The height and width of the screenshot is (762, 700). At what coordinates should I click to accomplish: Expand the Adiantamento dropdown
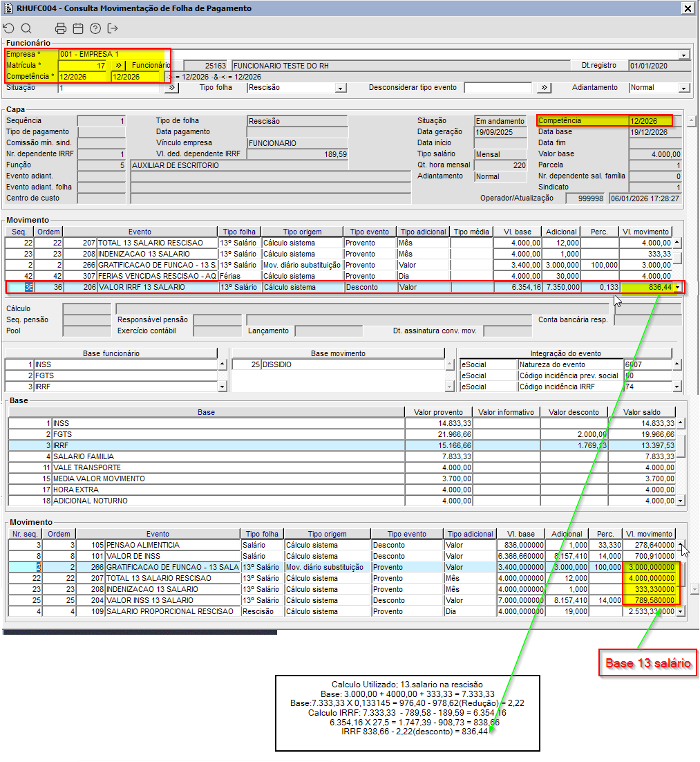click(x=684, y=88)
